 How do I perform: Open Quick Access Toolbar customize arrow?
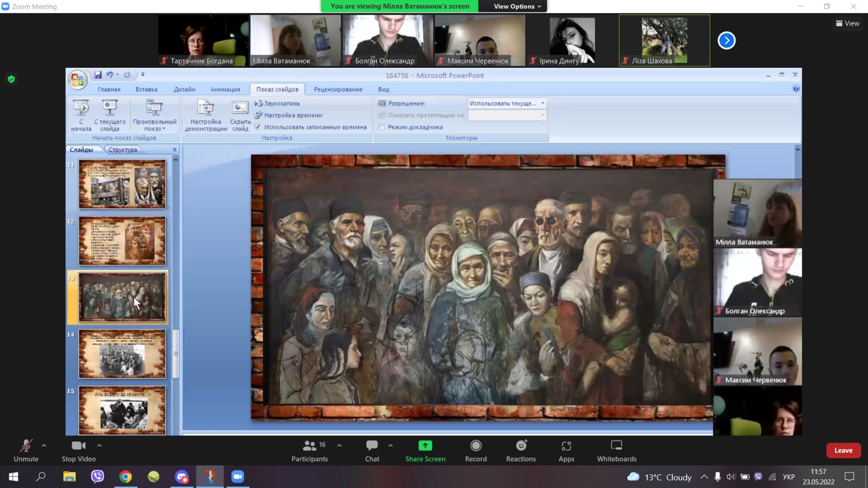pos(143,75)
